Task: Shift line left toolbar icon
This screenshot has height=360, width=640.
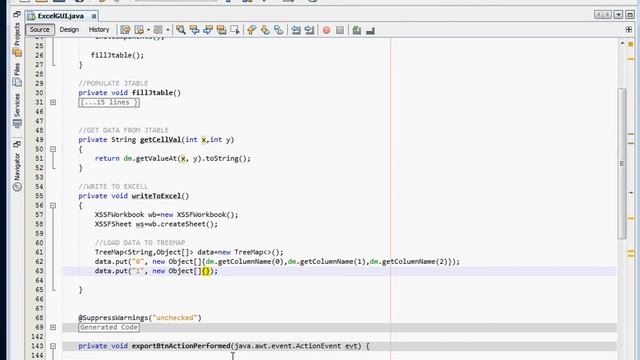Action: pyautogui.click(x=296, y=30)
